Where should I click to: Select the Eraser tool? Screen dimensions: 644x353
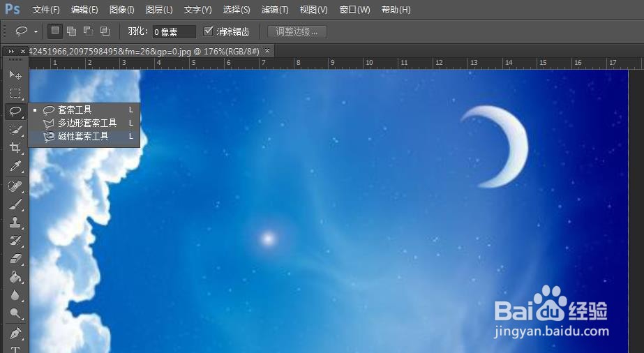pyautogui.click(x=15, y=259)
